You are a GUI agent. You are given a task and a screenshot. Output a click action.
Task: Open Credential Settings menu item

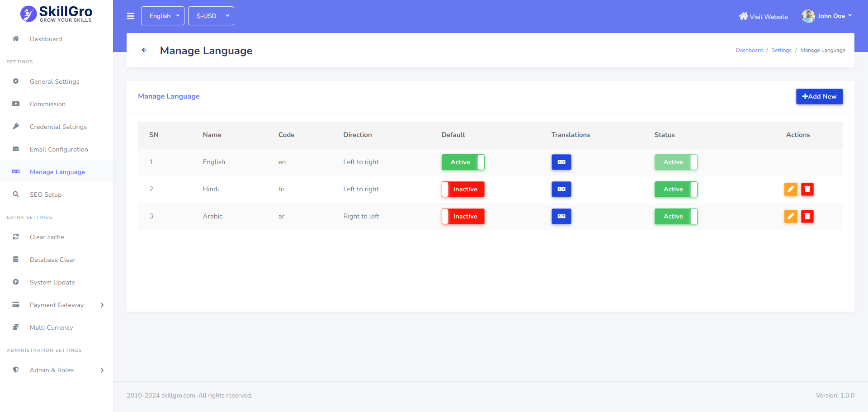(57, 127)
